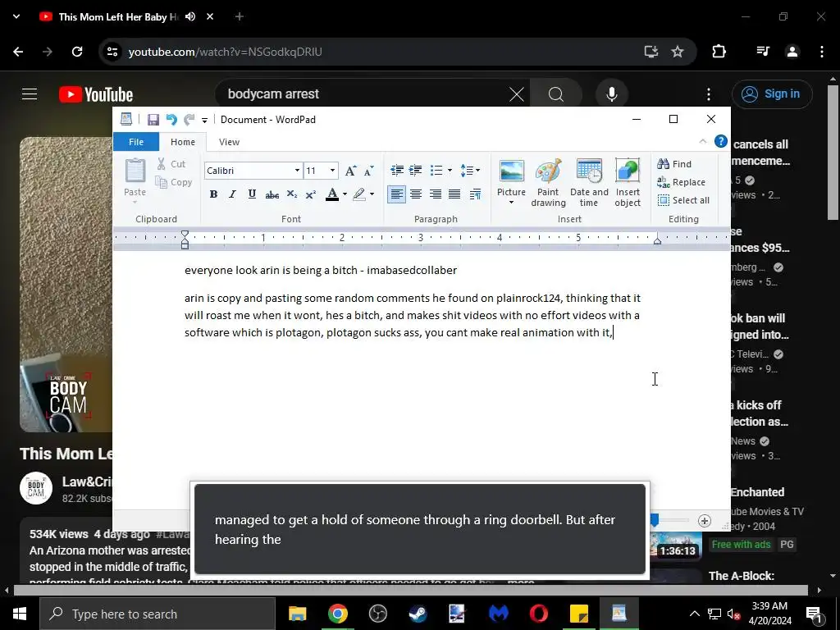
Task: Grow font with the larger A icon
Action: coord(350,171)
